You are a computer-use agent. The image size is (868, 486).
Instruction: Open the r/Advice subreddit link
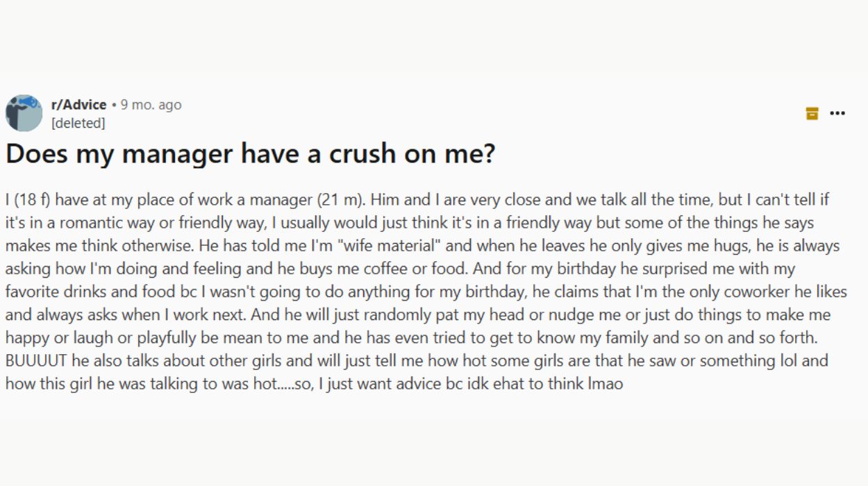78,105
